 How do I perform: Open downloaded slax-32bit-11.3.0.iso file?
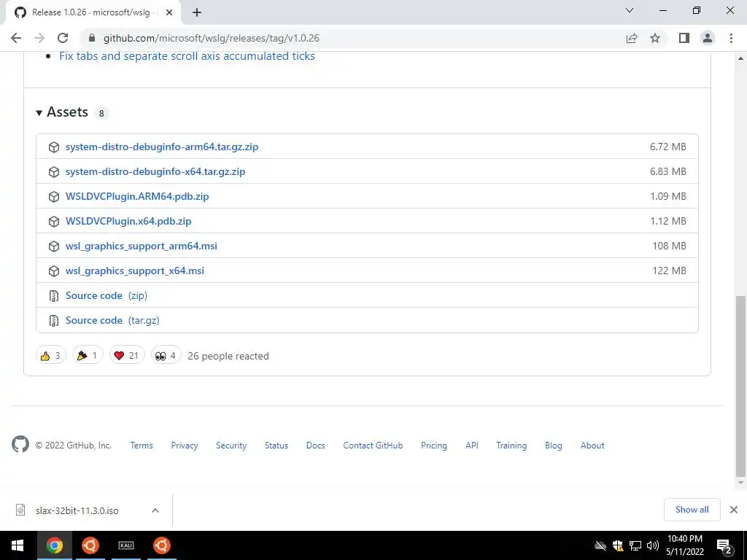(x=77, y=510)
